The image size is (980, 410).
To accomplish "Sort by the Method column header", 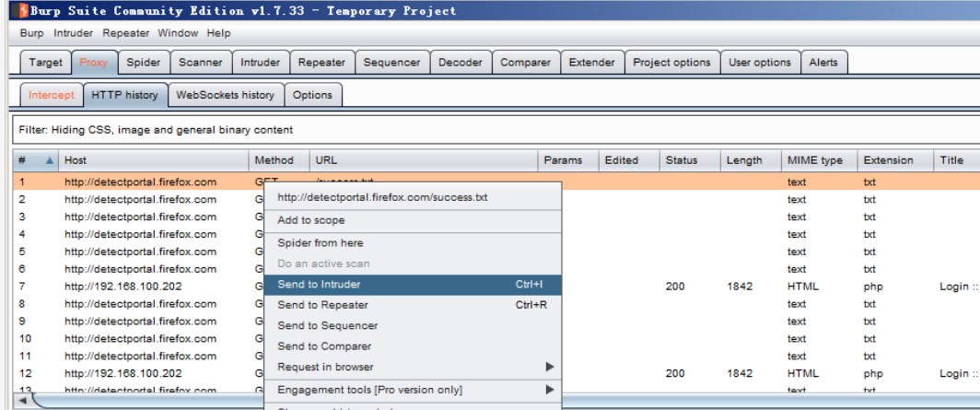I will [279, 160].
